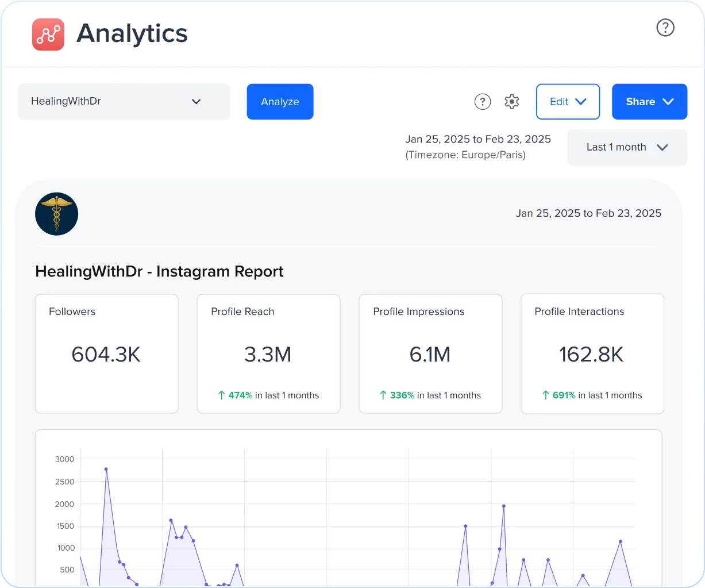Select the Followers metric card
This screenshot has height=588, width=705.
(106, 353)
